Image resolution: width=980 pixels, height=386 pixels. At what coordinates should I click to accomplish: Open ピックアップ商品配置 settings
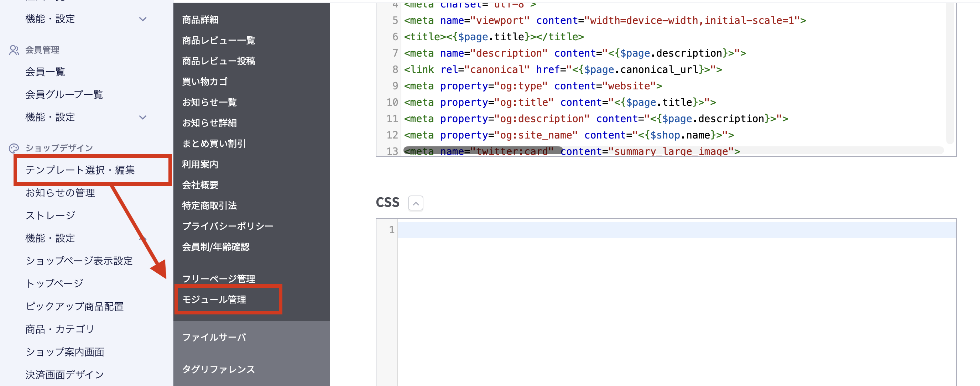(74, 307)
